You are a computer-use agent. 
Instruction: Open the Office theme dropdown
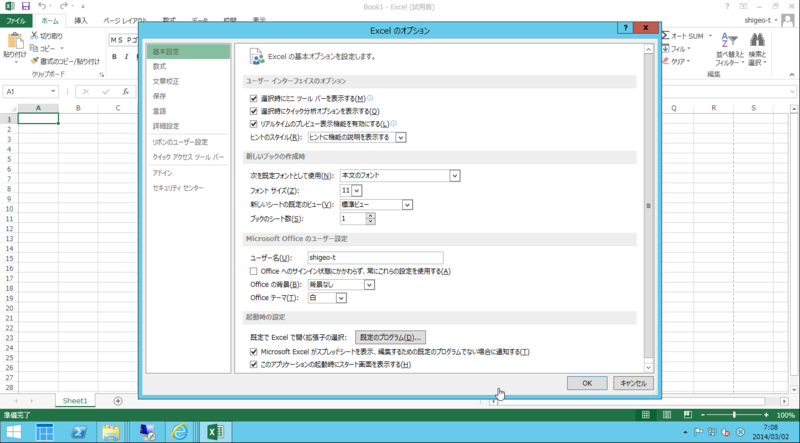(x=341, y=298)
